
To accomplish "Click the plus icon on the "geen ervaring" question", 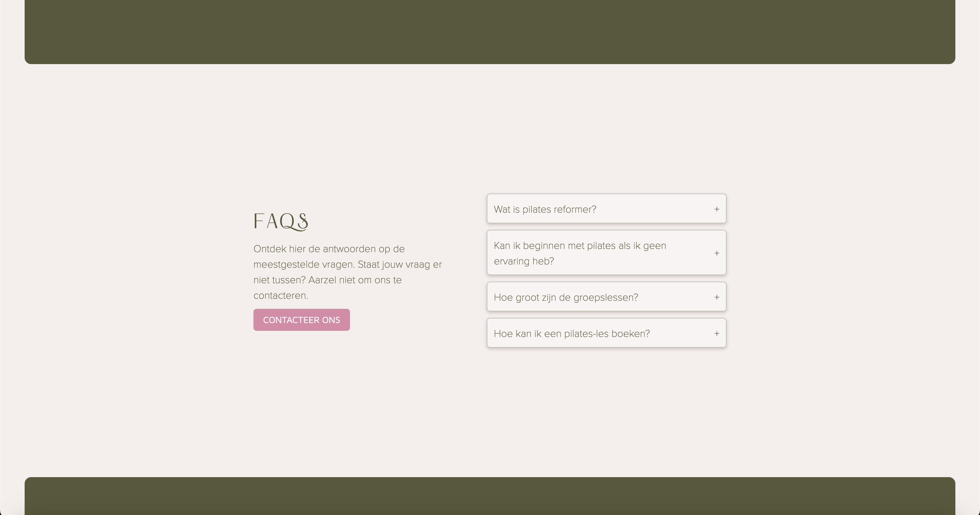I will pos(716,253).
